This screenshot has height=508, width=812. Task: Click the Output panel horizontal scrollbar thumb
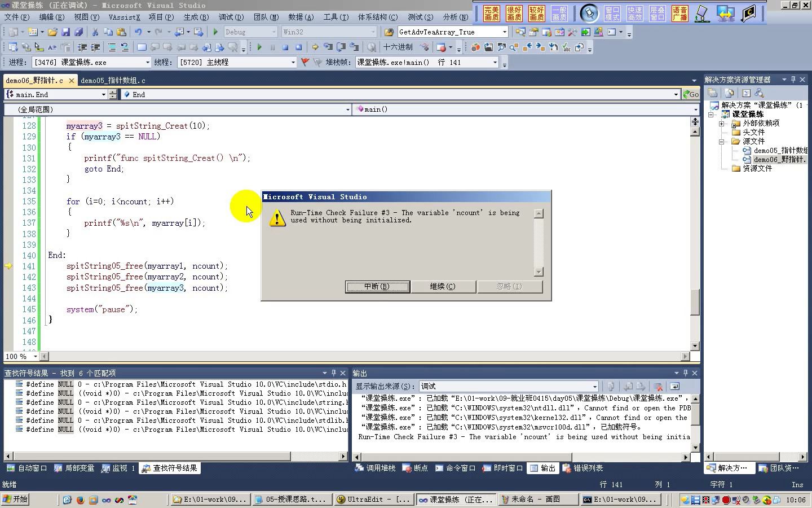click(465, 457)
